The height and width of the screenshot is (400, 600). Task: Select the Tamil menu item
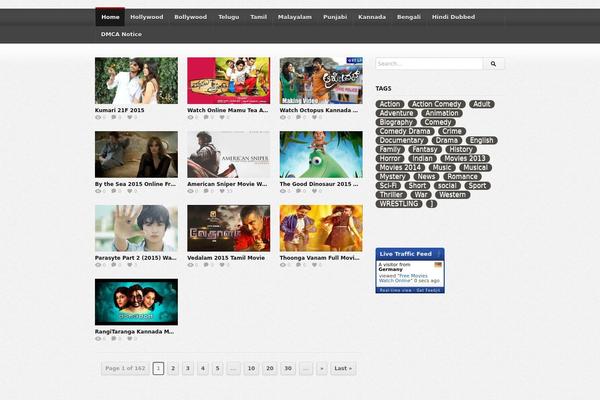pos(258,17)
